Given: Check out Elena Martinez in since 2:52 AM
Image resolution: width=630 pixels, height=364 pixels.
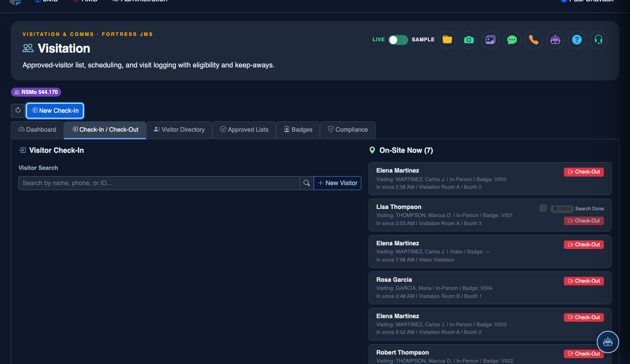Looking at the screenshot, I should click(x=584, y=317).
